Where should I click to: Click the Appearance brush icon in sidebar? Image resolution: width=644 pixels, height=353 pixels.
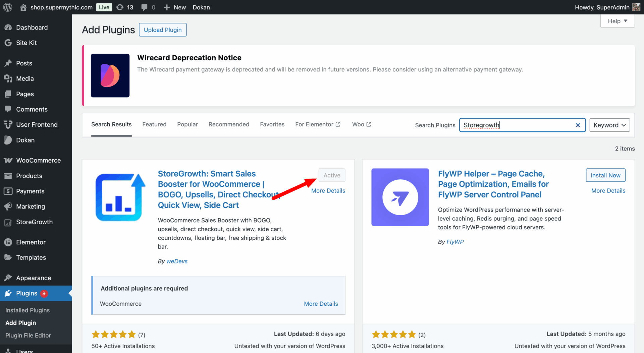pos(8,278)
